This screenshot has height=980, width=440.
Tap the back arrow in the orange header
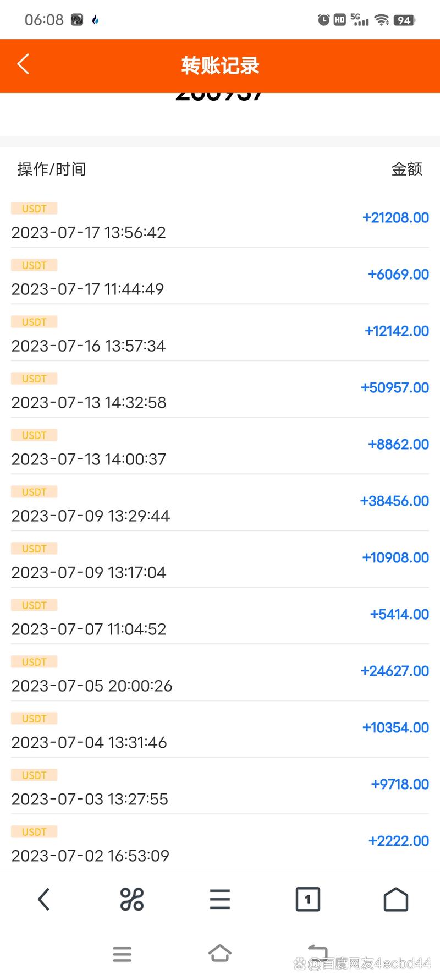[23, 64]
